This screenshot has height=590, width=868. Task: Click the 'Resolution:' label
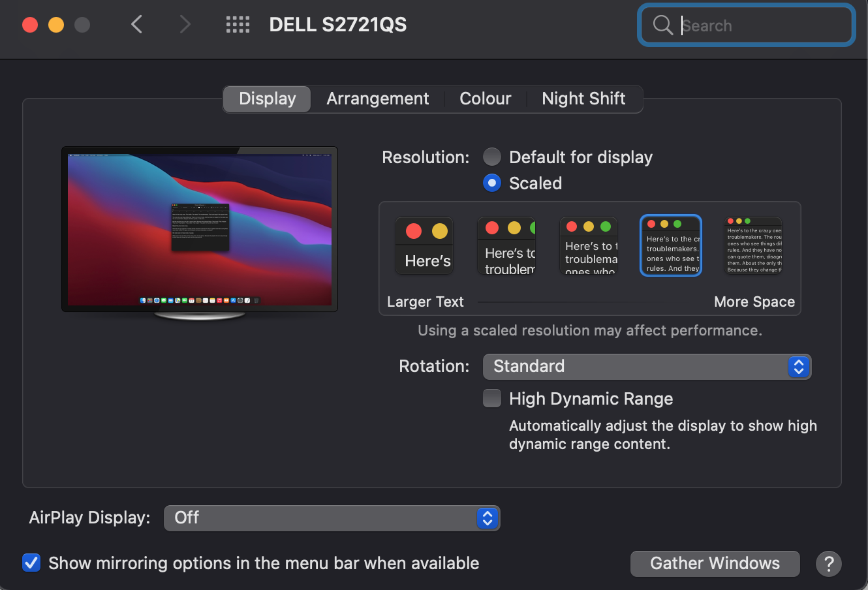[426, 157]
